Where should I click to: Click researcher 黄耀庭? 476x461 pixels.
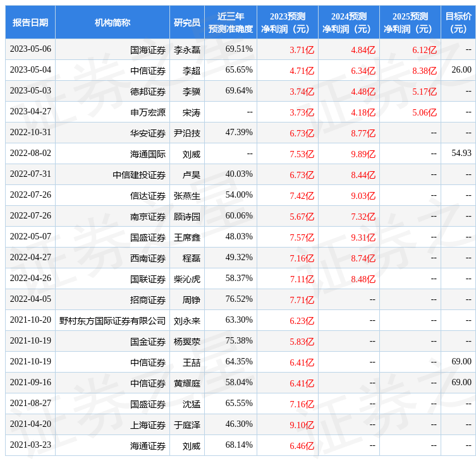pyautogui.click(x=187, y=383)
